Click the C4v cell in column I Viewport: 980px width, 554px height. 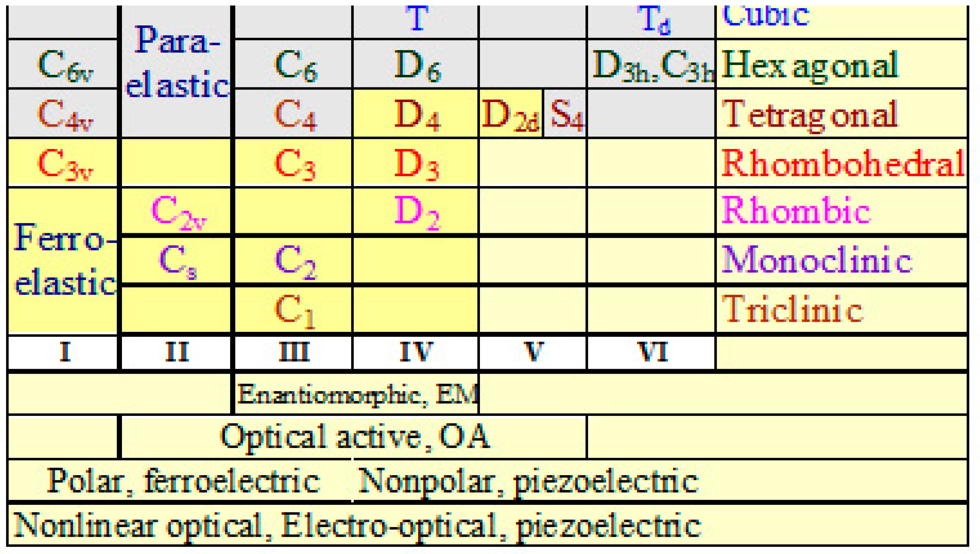65,114
